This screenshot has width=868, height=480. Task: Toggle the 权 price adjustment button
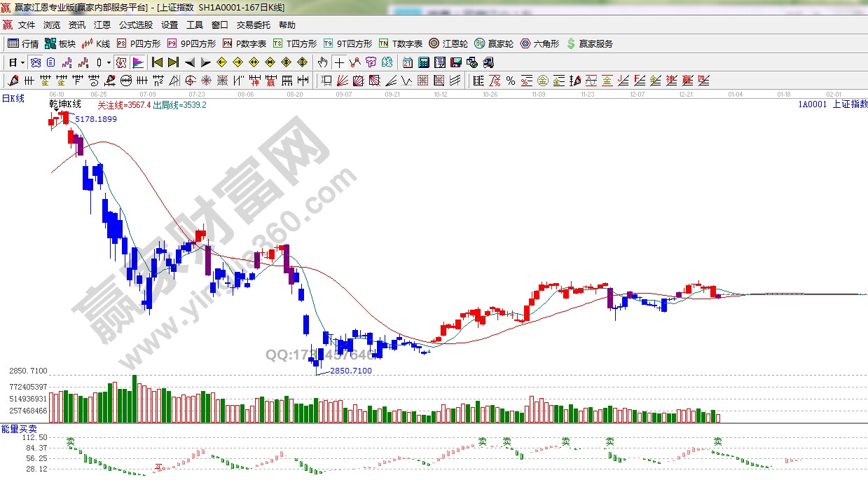click(x=121, y=62)
